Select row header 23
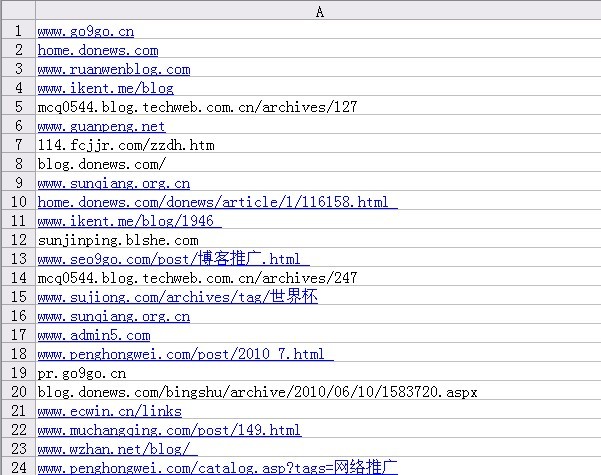Viewport: 601px width, 475px height. [18, 448]
